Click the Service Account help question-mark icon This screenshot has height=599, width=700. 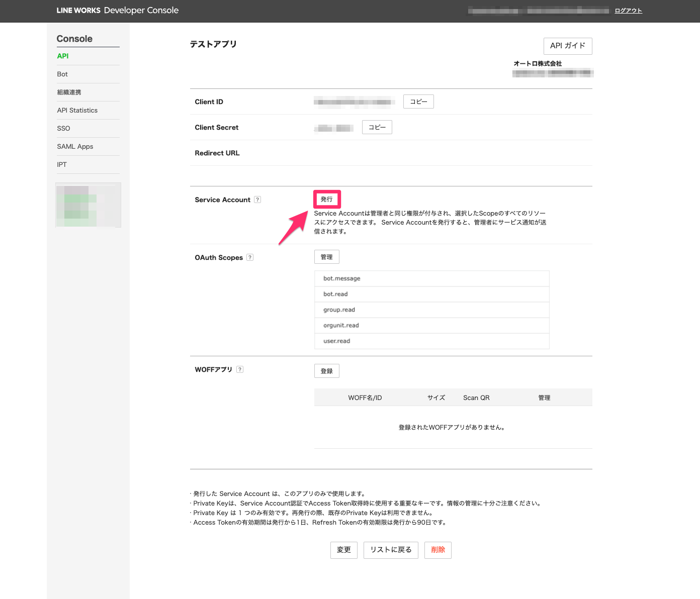(x=257, y=199)
